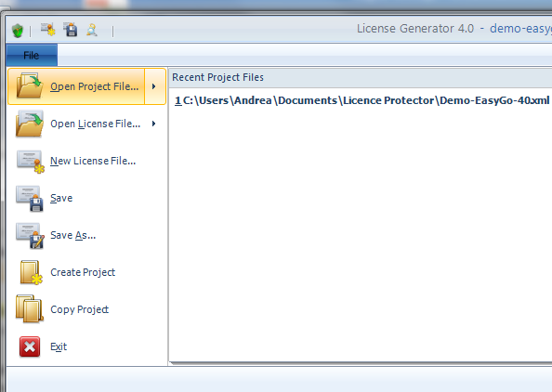Expand the Open Project File submenu arrow
The height and width of the screenshot is (392, 552).
(x=154, y=86)
